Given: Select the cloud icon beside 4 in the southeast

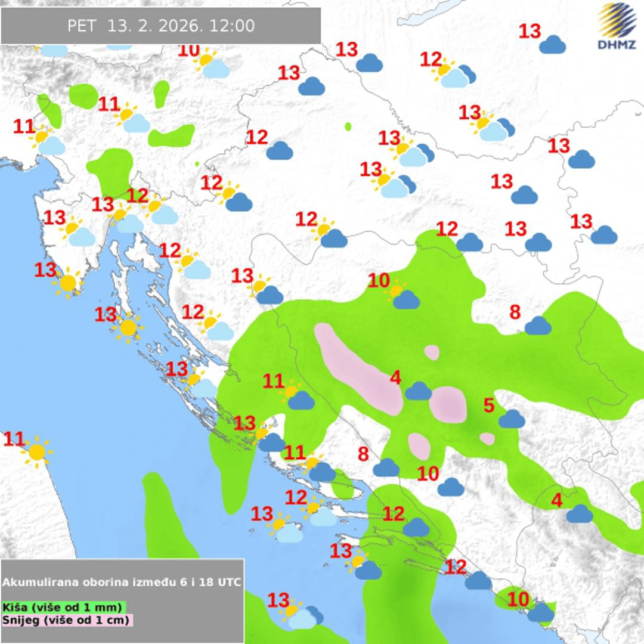Looking at the screenshot, I should click(x=579, y=513).
